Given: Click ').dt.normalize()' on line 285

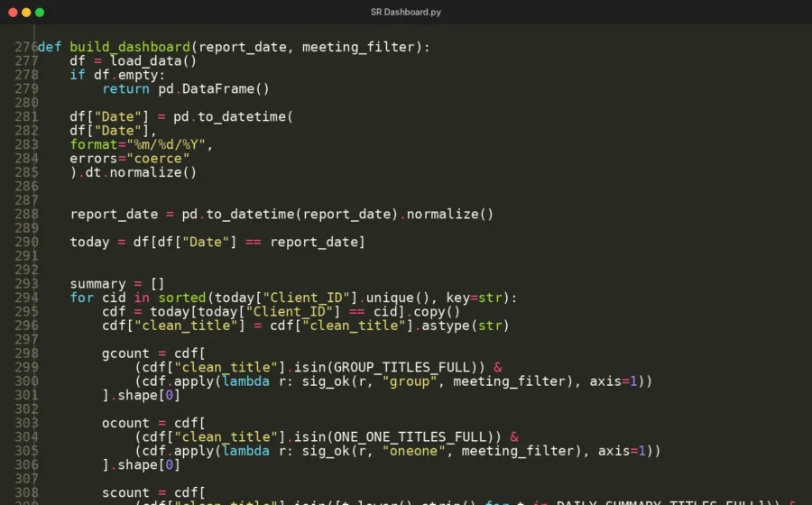Looking at the screenshot, I should click(x=134, y=172).
